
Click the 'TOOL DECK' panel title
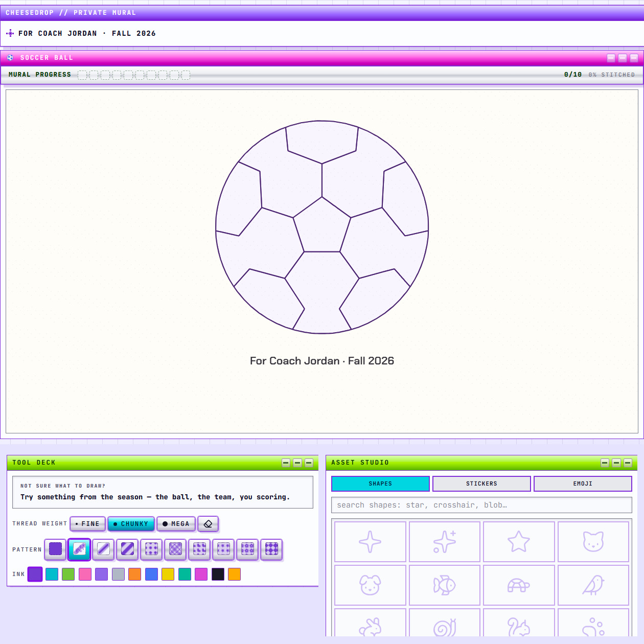[34, 463]
